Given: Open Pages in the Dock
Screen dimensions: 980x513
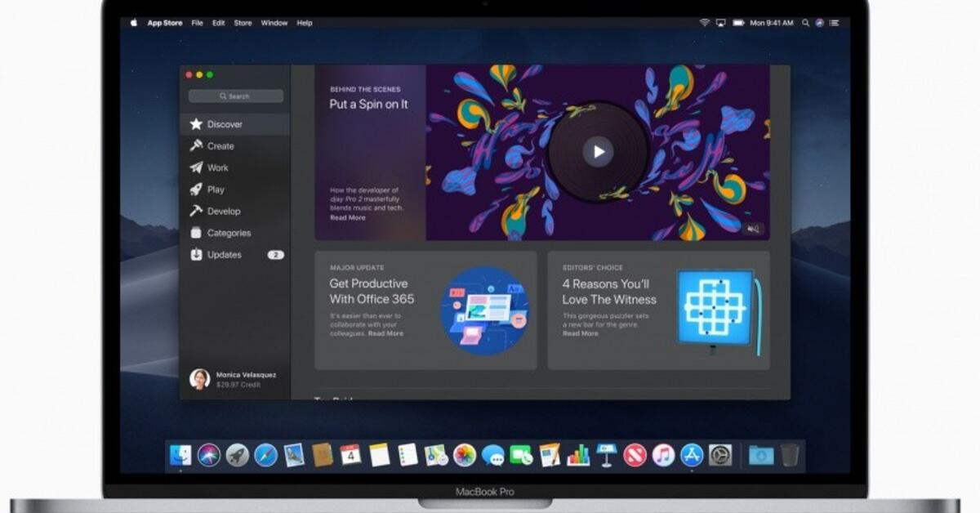Looking at the screenshot, I should [550, 455].
